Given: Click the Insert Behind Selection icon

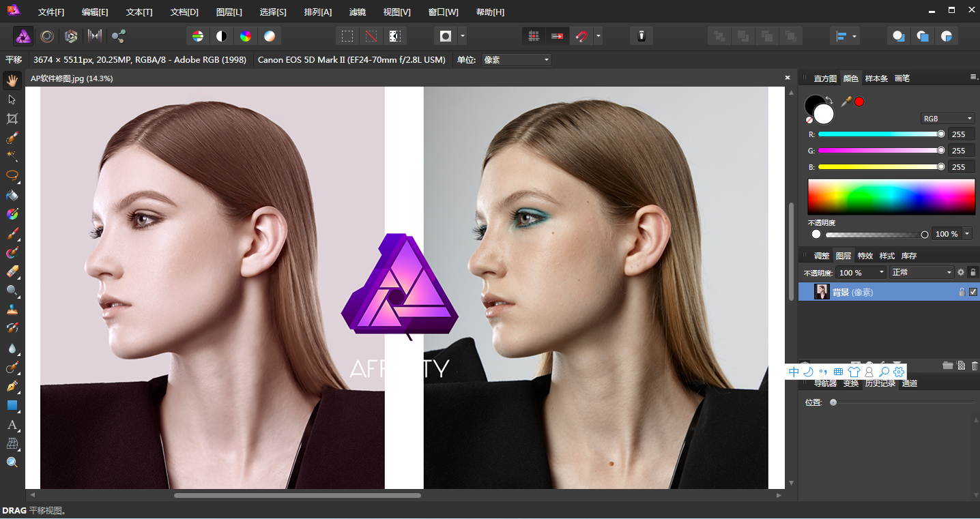Looking at the screenshot, I should pos(899,36).
